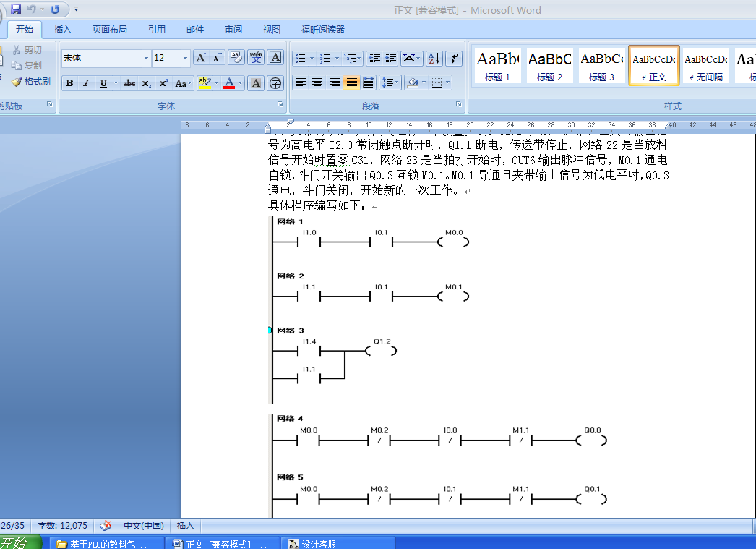Toggle show paragraph marks icon

[454, 59]
